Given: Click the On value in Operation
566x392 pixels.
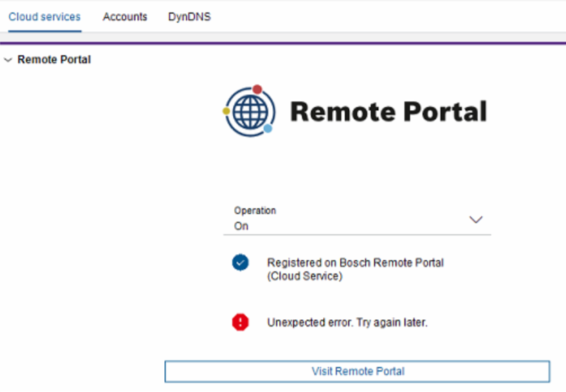Looking at the screenshot, I should 241,226.
